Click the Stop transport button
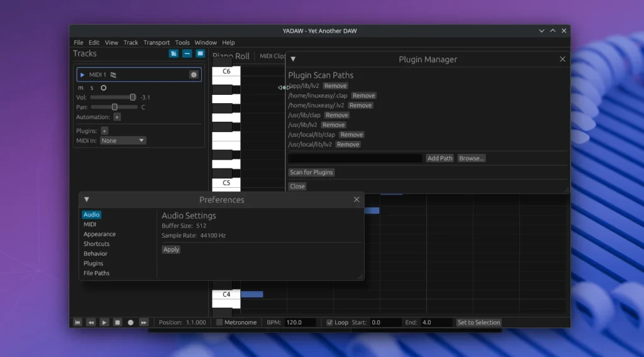Screen dimensions: 644x357 [x=118, y=322]
